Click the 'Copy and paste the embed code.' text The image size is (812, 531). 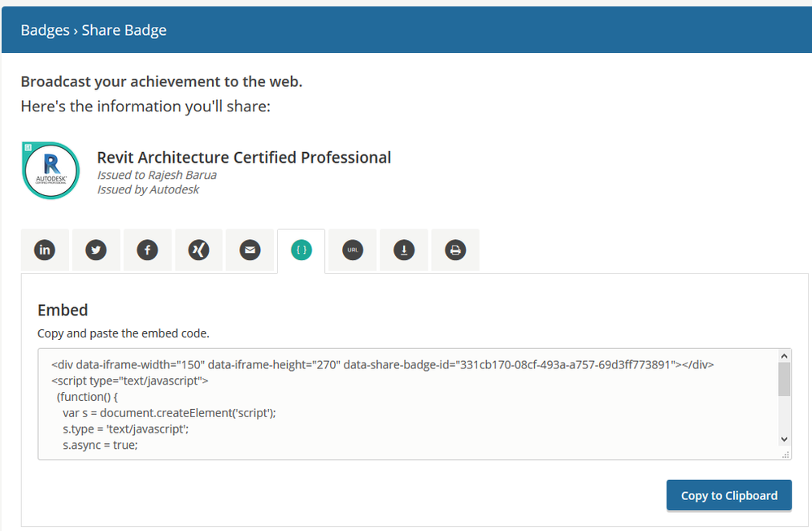click(x=124, y=333)
